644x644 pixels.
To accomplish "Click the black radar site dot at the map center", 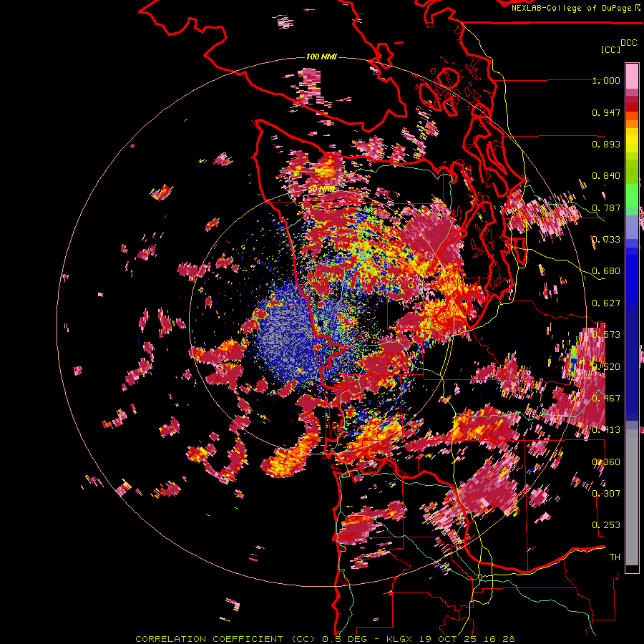I will click(x=321, y=323).
